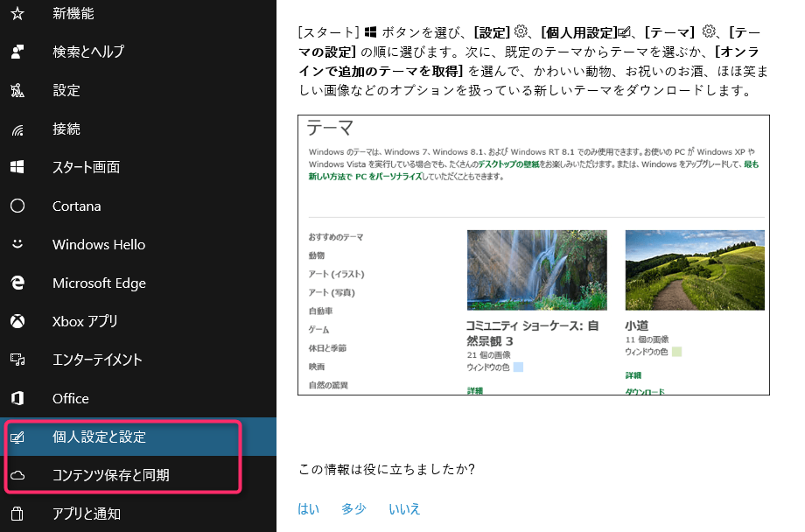Select エンターテイメント in sidebar
Viewport: 805px width, 532px height.
click(x=97, y=360)
